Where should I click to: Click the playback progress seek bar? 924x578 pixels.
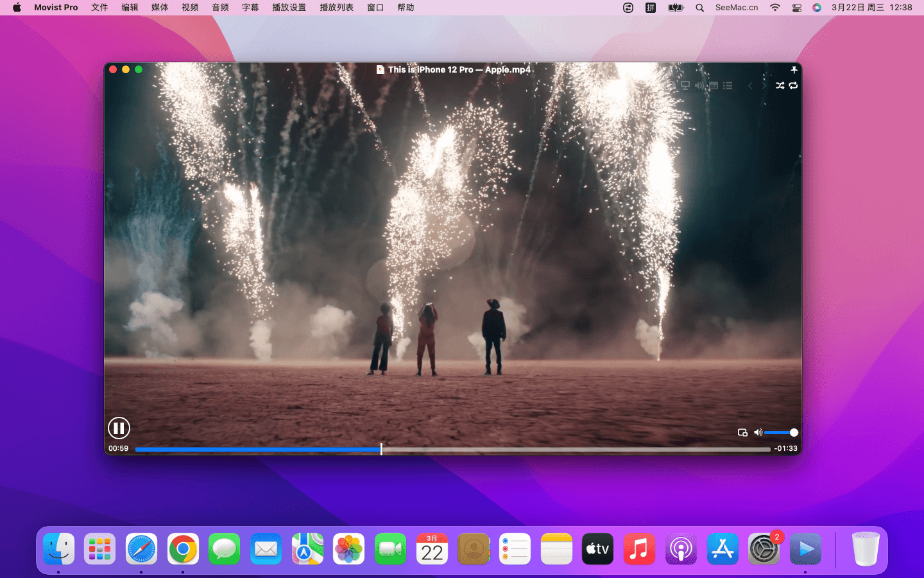(452, 450)
